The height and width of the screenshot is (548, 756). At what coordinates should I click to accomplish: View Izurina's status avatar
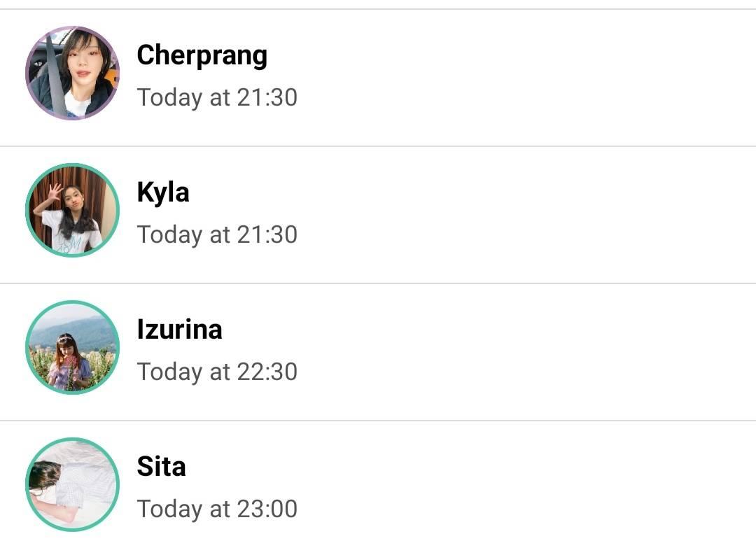(x=72, y=348)
